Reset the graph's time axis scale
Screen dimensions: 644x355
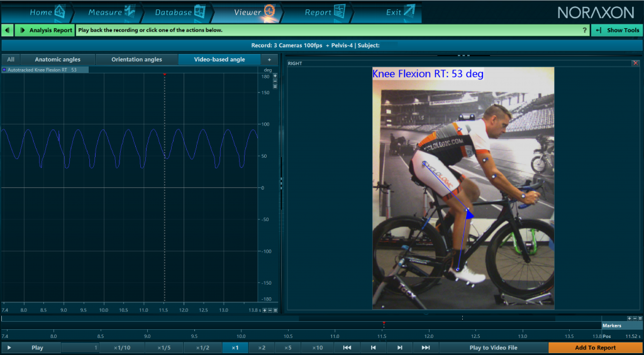point(275,310)
